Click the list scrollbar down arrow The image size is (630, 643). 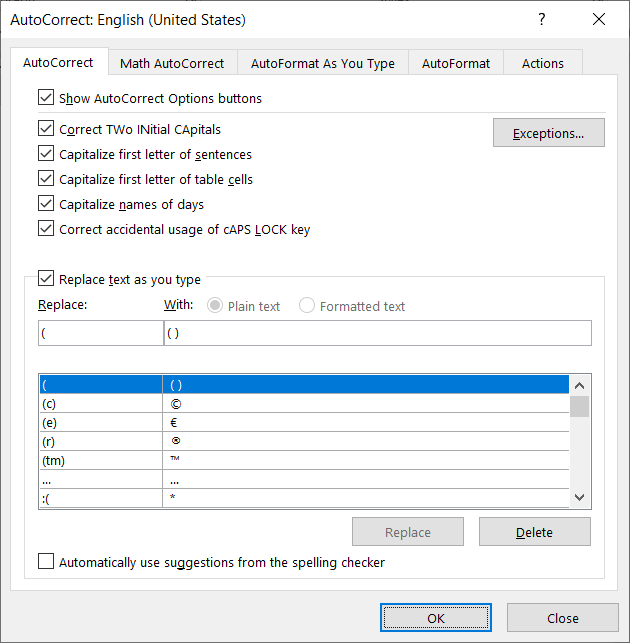click(x=580, y=497)
